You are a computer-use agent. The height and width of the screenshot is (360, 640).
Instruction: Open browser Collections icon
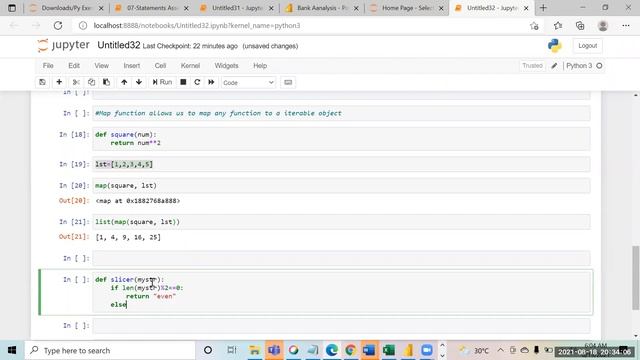coord(580,26)
